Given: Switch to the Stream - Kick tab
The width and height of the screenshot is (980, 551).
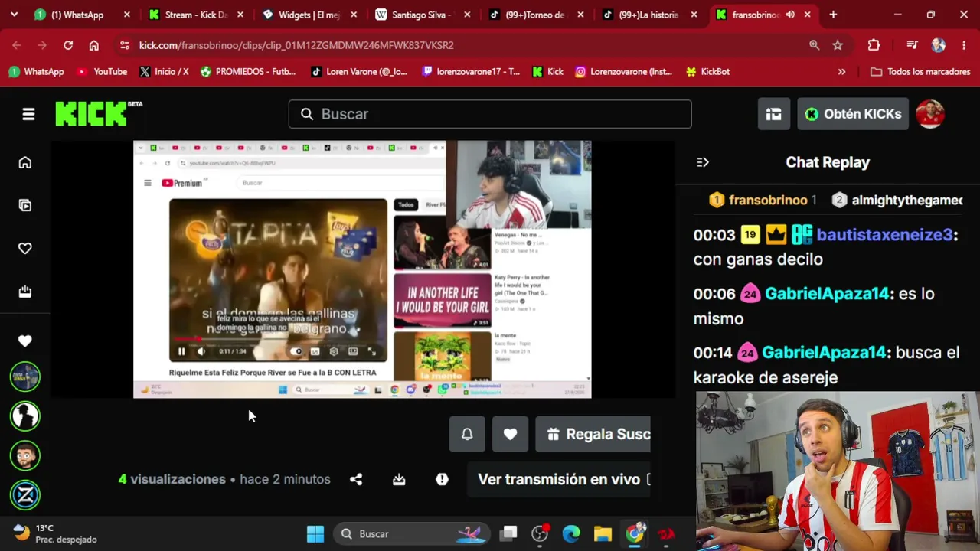Looking at the screenshot, I should [x=198, y=15].
